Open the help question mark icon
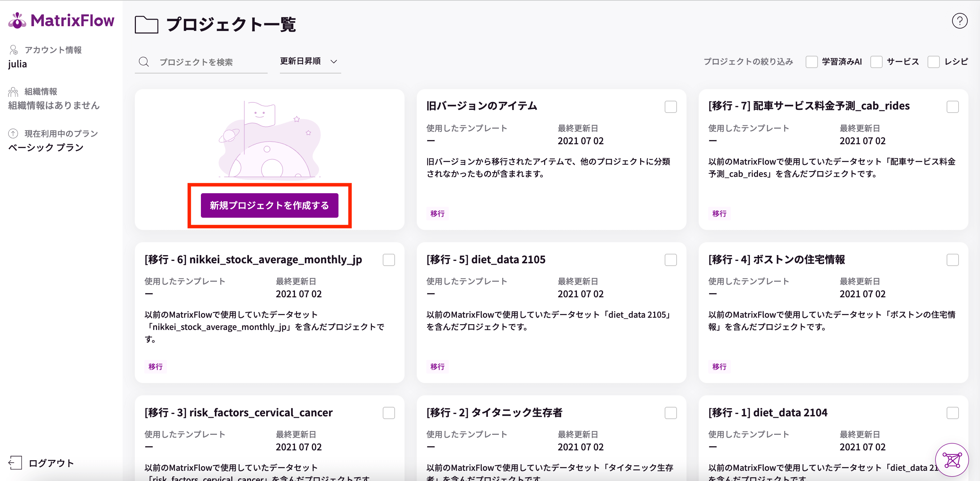 tap(960, 21)
